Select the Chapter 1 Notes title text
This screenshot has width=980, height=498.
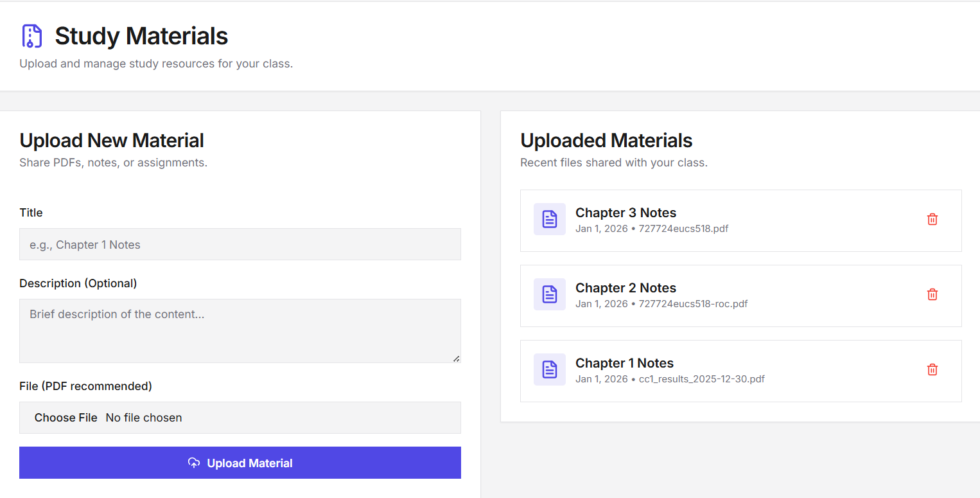[x=624, y=363]
